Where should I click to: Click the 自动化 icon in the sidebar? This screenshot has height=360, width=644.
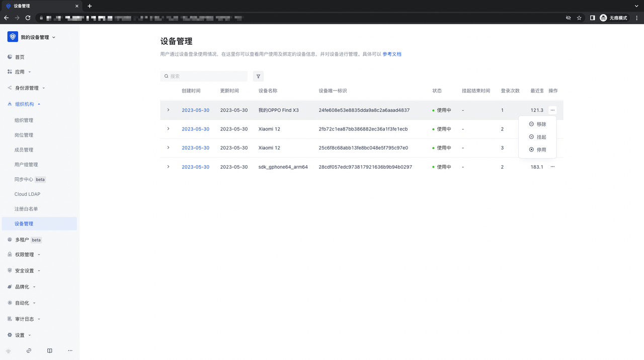click(11, 303)
